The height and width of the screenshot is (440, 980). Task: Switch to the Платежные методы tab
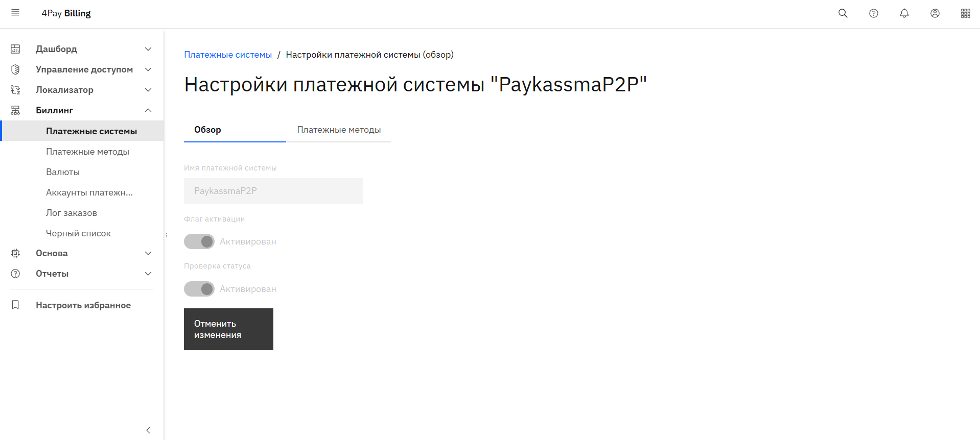[339, 130]
